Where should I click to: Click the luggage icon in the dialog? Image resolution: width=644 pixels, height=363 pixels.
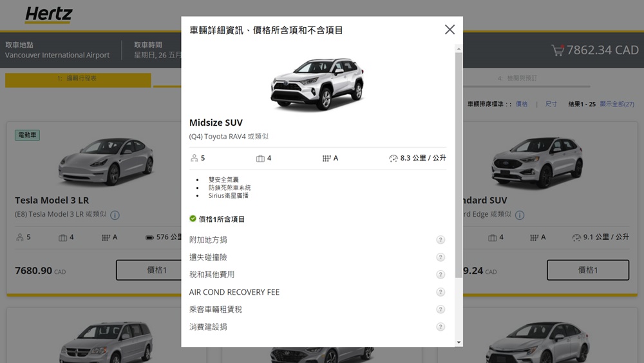pos(260,158)
